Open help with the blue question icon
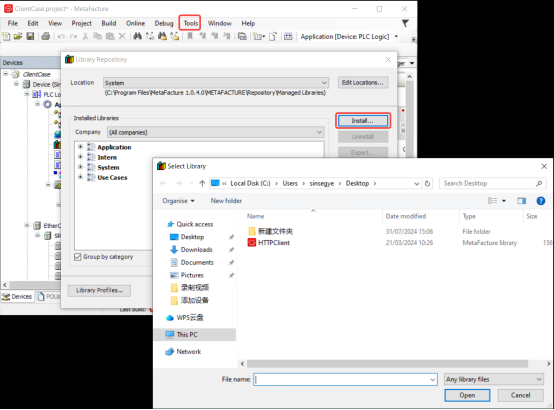Screen dimensions: 554x410 pyautogui.click(x=541, y=201)
